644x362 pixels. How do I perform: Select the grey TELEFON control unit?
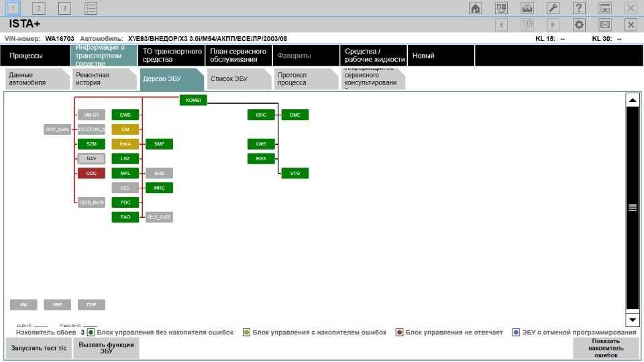(91, 129)
